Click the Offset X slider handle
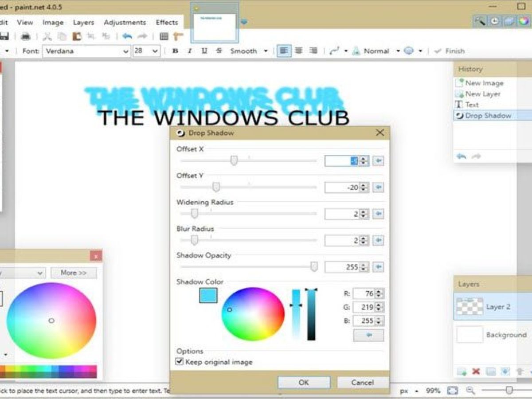532x399 pixels. 234,161
